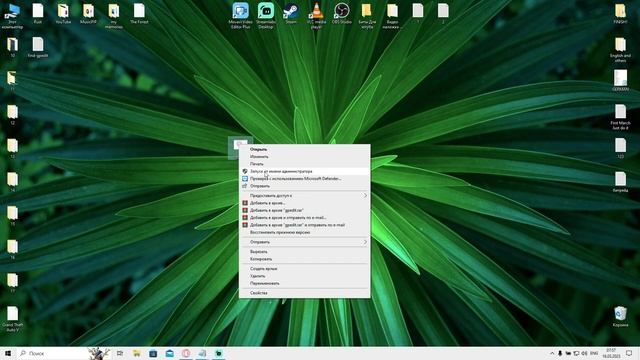The width and height of the screenshot is (640, 360).
Task: Select the 'First March Just do it' file
Action: tap(620, 117)
